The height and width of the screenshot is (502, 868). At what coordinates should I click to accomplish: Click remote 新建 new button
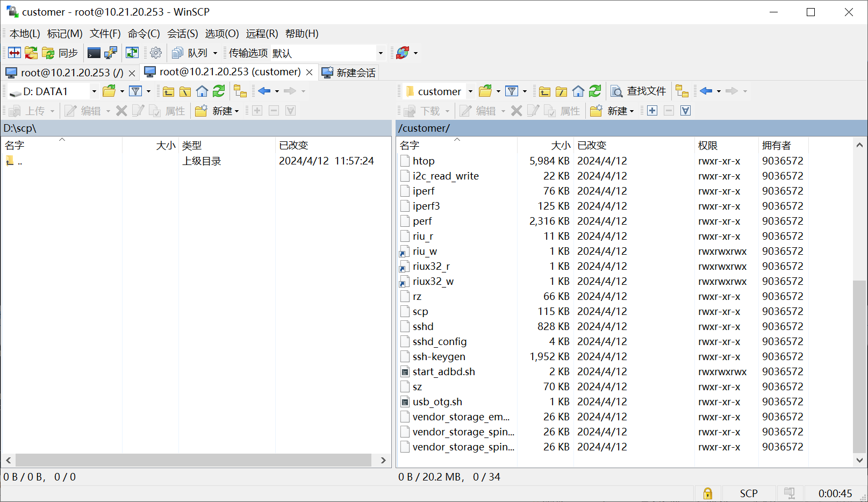612,111
